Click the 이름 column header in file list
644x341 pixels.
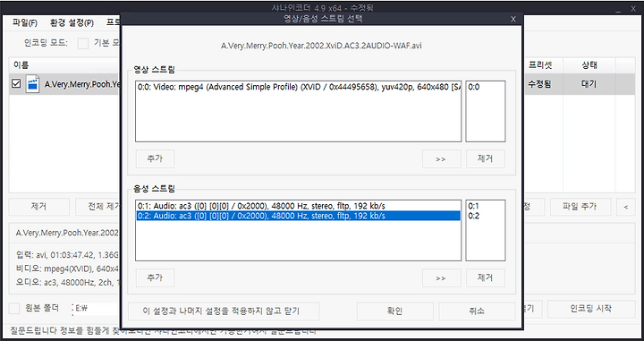pos(64,65)
